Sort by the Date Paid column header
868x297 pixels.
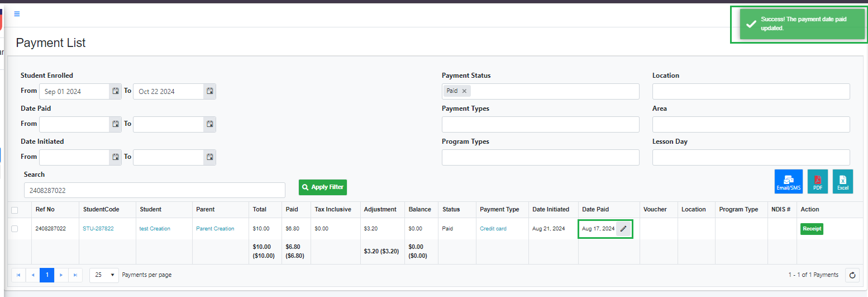(595, 209)
